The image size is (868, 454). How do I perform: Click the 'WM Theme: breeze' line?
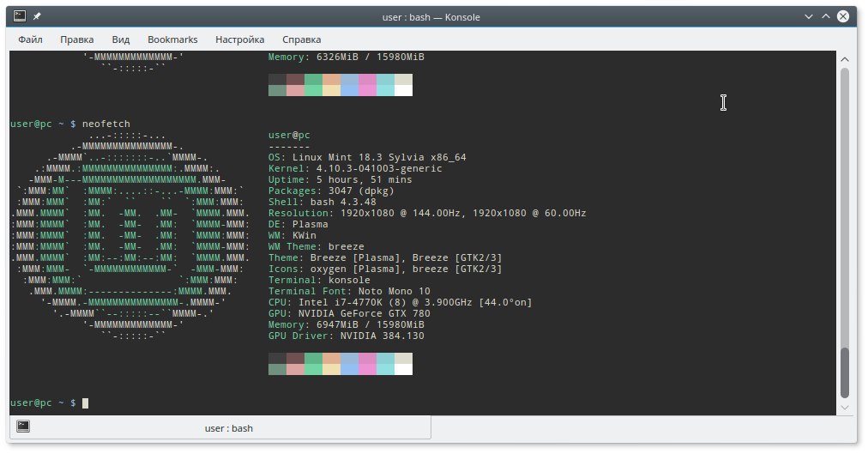point(316,246)
